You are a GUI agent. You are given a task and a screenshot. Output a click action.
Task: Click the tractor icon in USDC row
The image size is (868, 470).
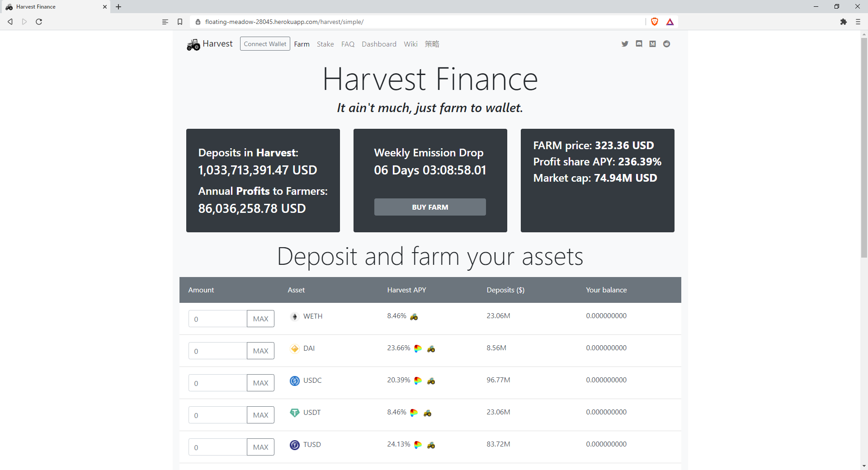(431, 381)
